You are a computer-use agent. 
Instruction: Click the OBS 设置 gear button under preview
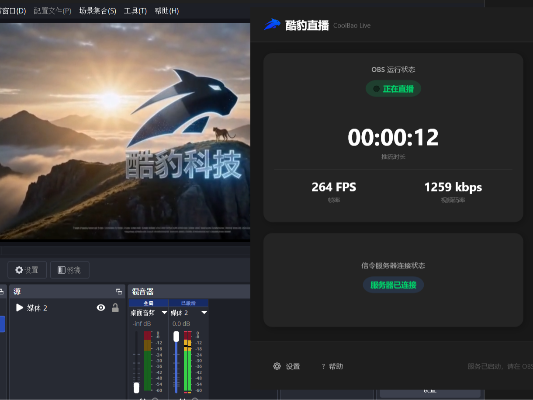(x=27, y=270)
